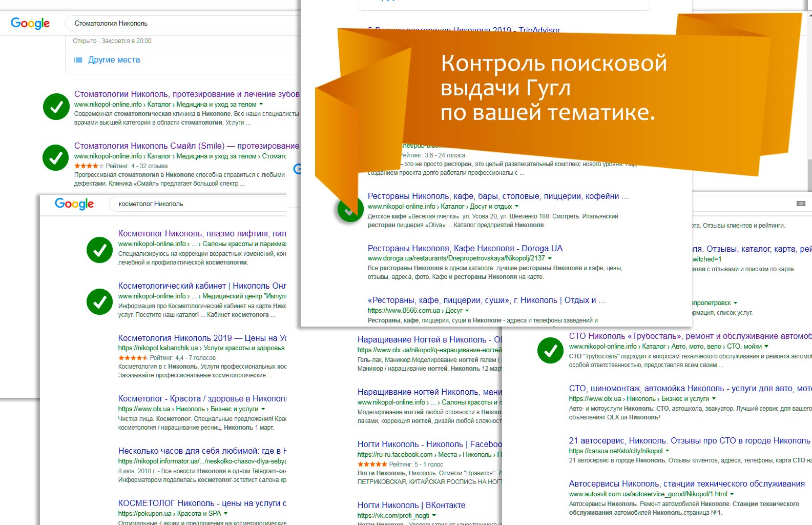Open result Стоматологии Никополь, протезирование и лечение зубов

(186, 94)
